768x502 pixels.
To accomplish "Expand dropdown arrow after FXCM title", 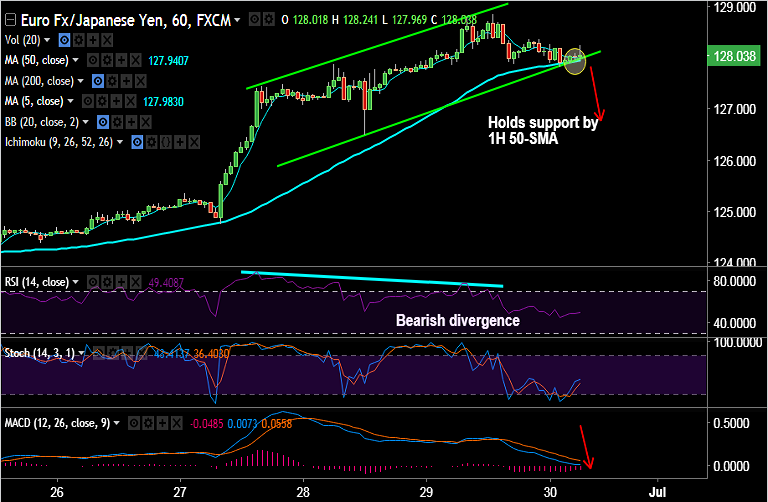I will [x=238, y=21].
